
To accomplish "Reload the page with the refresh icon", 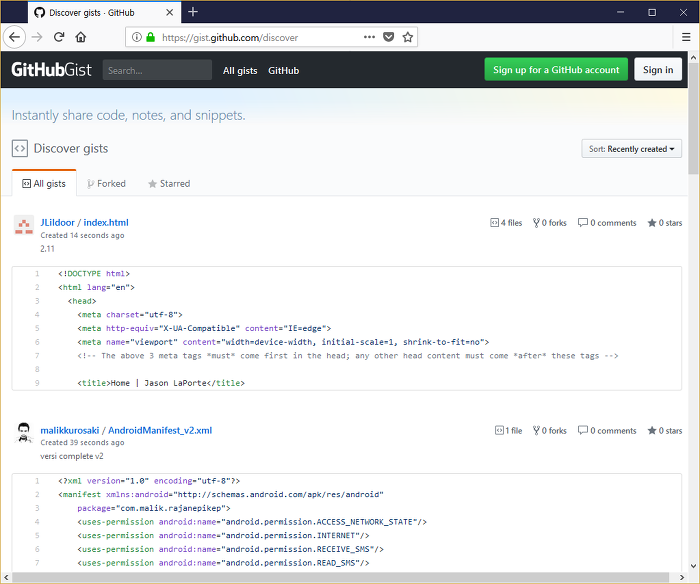I will pos(59,37).
